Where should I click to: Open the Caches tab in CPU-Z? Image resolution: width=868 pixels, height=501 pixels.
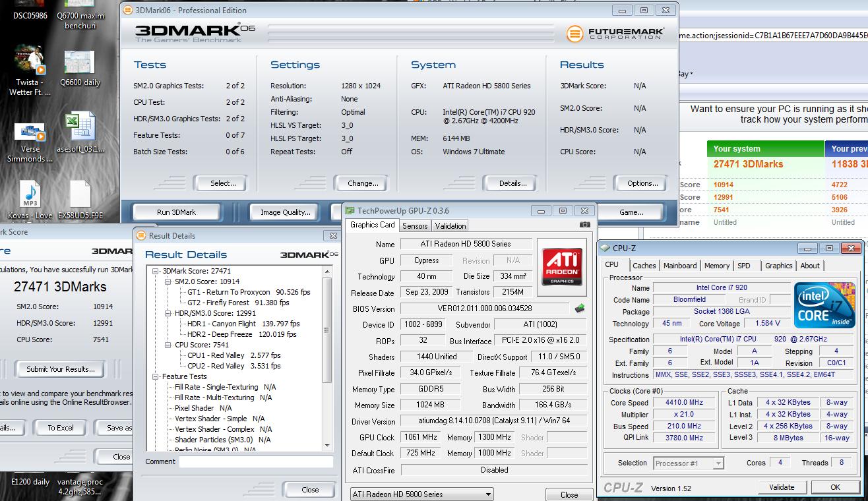coord(644,266)
